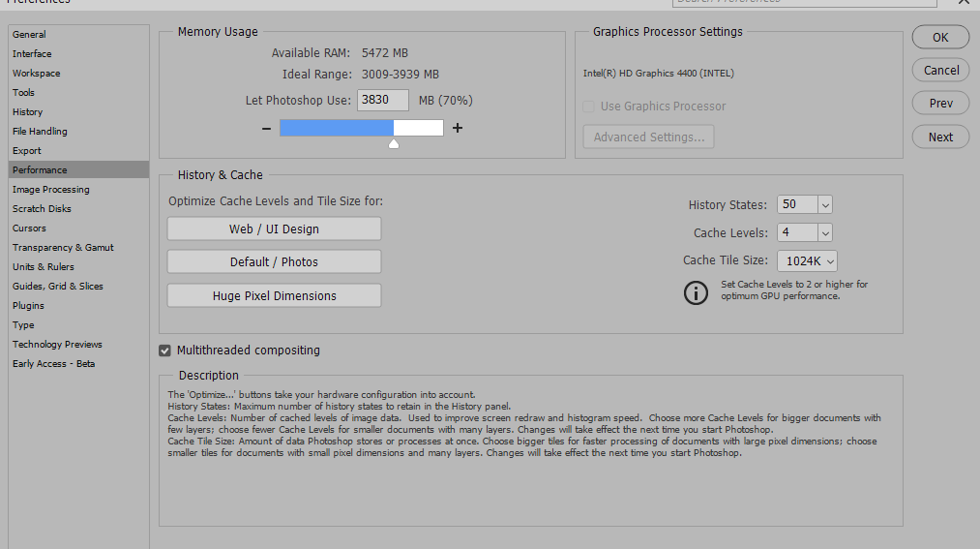Close the Preferences dialog with the X
980x549 pixels.
pos(965,2)
